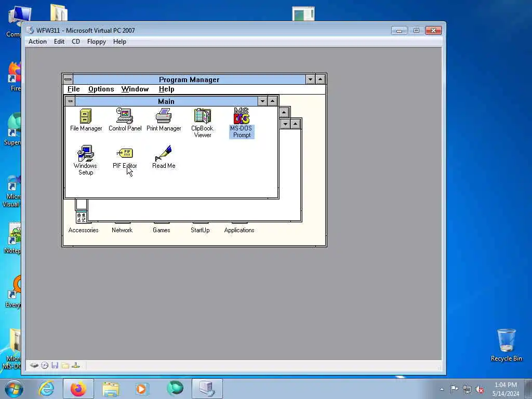Viewport: 532px width, 399px height.
Task: Open the Options menu in Program Manager
Action: 101,89
